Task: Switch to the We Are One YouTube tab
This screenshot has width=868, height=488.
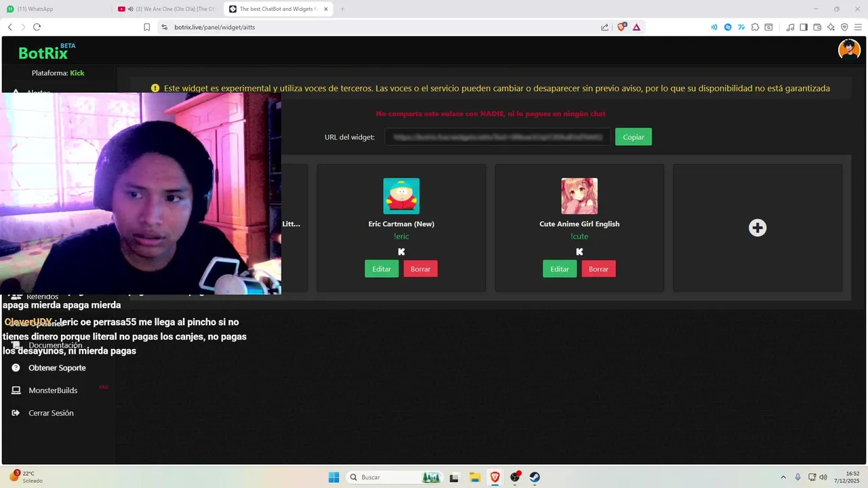Action: pyautogui.click(x=167, y=9)
